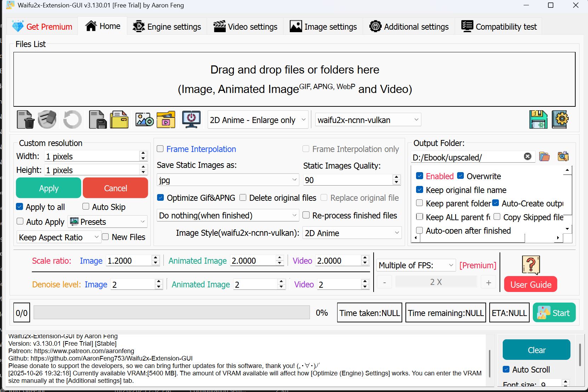Click the trash icon to remove files

pos(25,120)
